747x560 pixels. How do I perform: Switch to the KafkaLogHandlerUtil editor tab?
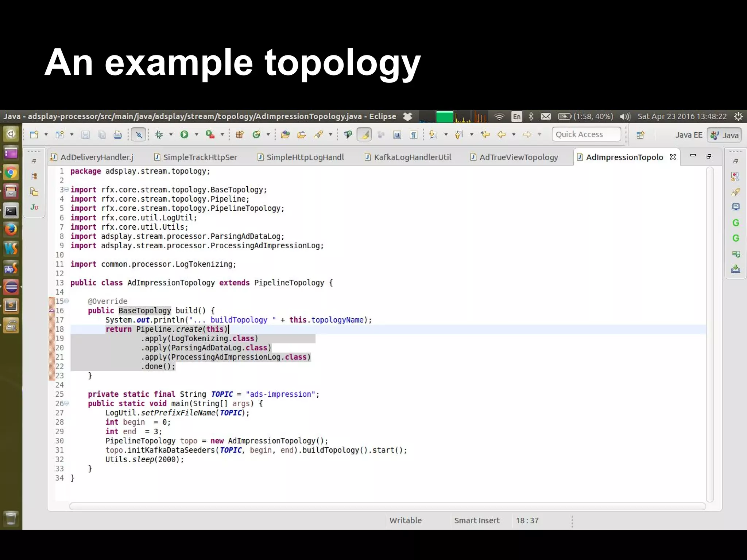click(412, 157)
